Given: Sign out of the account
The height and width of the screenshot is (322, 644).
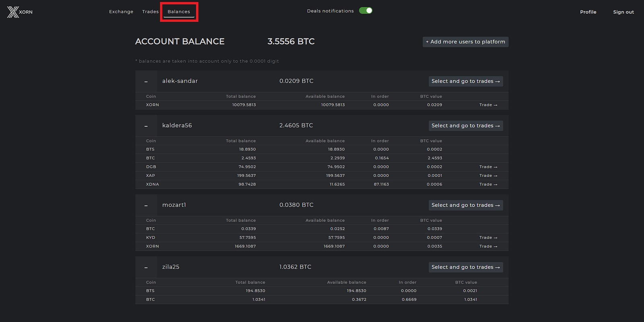Looking at the screenshot, I should 623,12.
